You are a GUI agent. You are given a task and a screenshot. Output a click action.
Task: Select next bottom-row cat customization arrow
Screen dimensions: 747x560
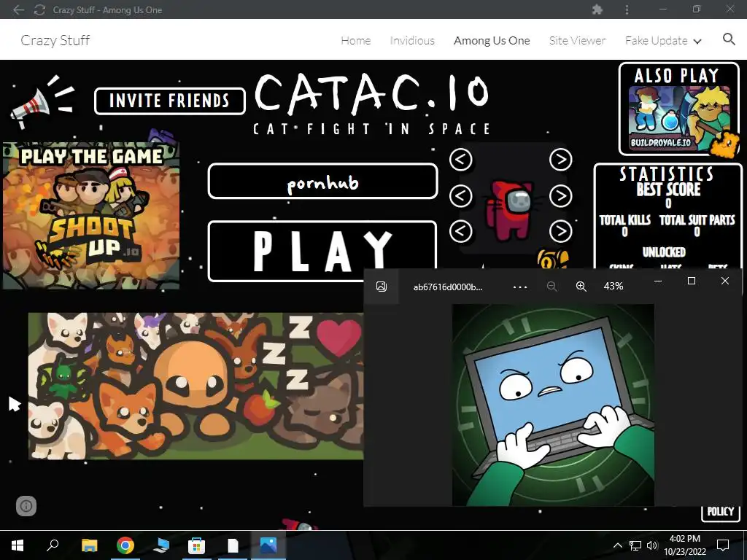pyautogui.click(x=561, y=231)
